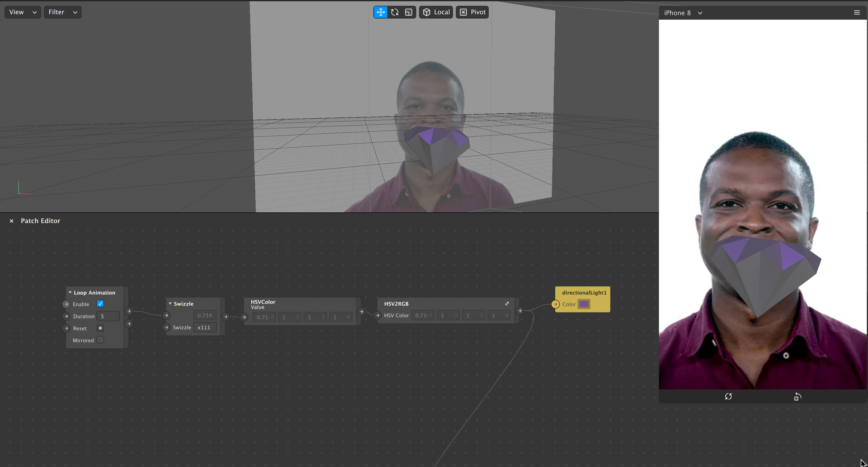This screenshot has width=868, height=467.
Task: Click the directionalLight1 Color swatch
Action: (584, 304)
